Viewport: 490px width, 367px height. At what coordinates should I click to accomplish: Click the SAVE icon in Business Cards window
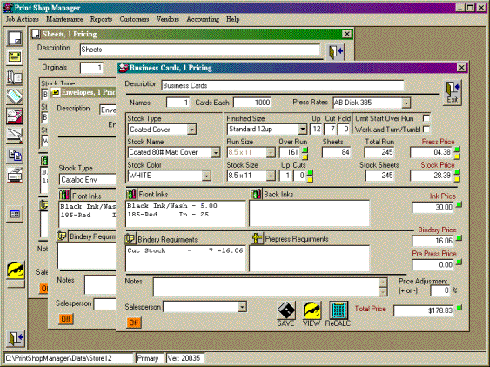point(286,311)
